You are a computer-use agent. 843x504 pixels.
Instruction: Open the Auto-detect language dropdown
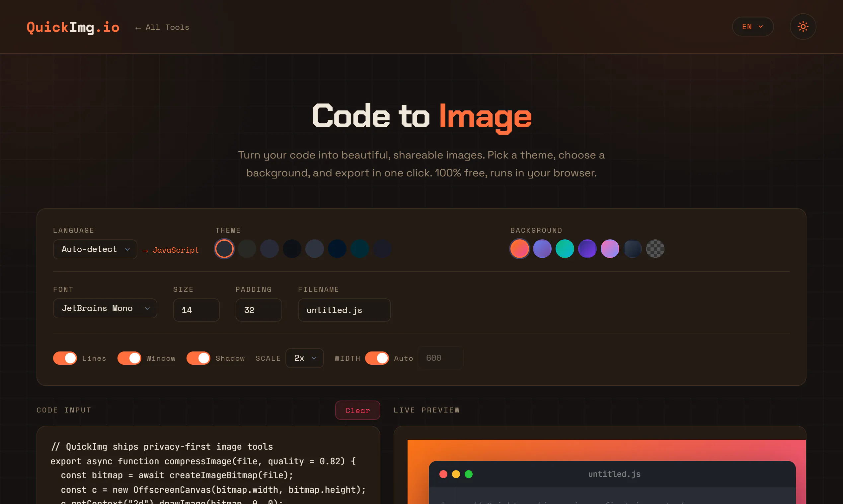tap(95, 249)
